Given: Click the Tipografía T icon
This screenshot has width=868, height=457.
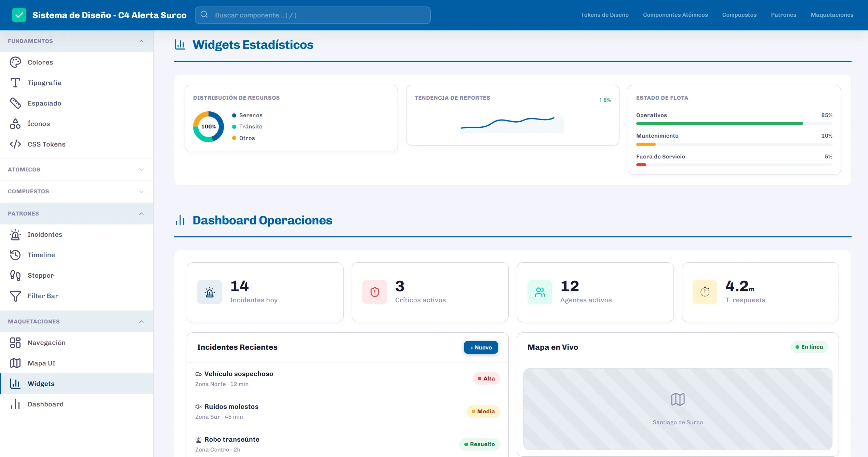Looking at the screenshot, I should tap(15, 83).
